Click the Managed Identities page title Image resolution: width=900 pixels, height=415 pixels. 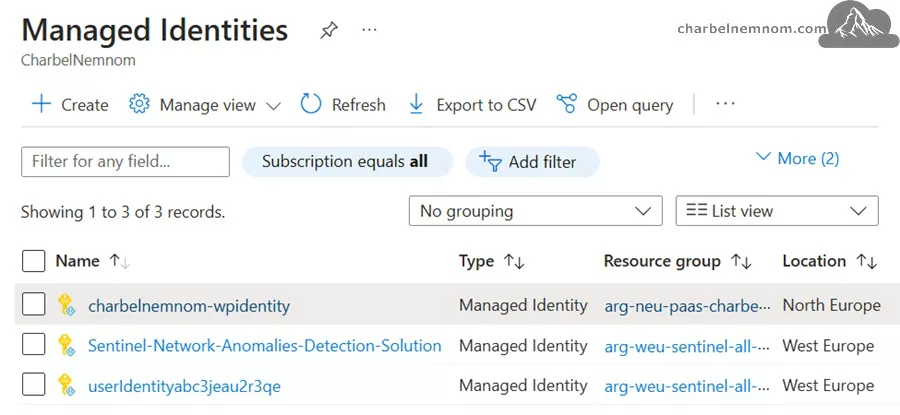154,30
